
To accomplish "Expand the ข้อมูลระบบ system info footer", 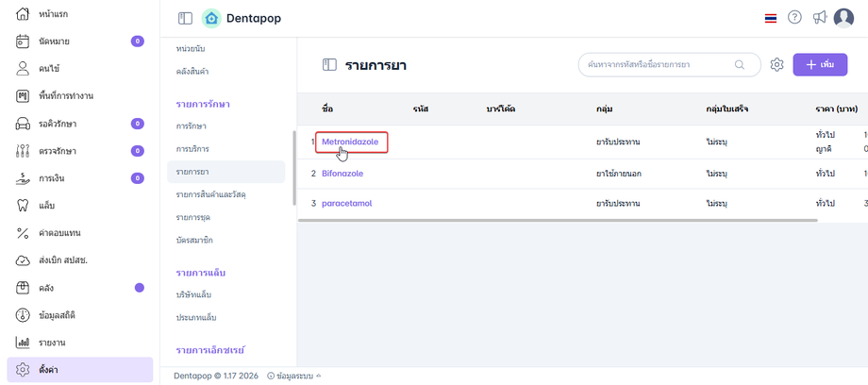I will tap(292, 376).
